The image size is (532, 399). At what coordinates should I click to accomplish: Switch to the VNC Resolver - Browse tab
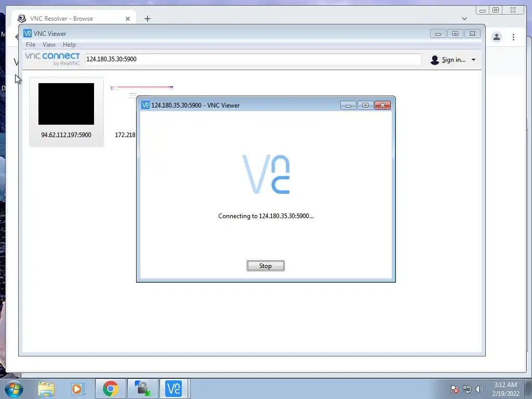coord(74,18)
